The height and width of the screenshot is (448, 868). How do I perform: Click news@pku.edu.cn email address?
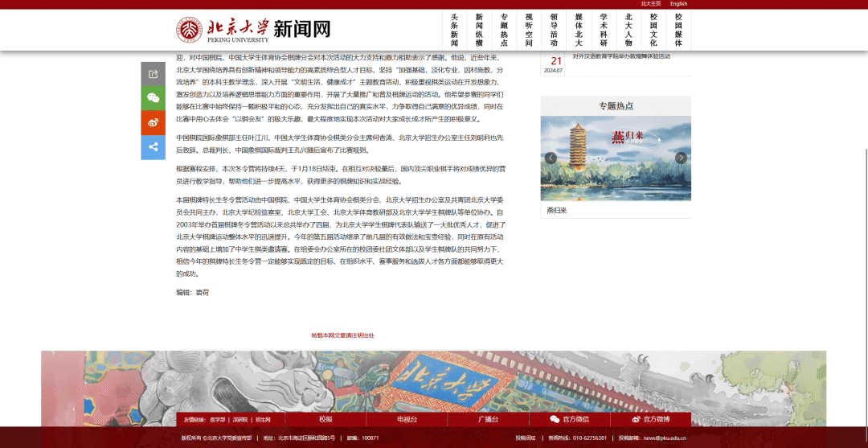coord(665,438)
